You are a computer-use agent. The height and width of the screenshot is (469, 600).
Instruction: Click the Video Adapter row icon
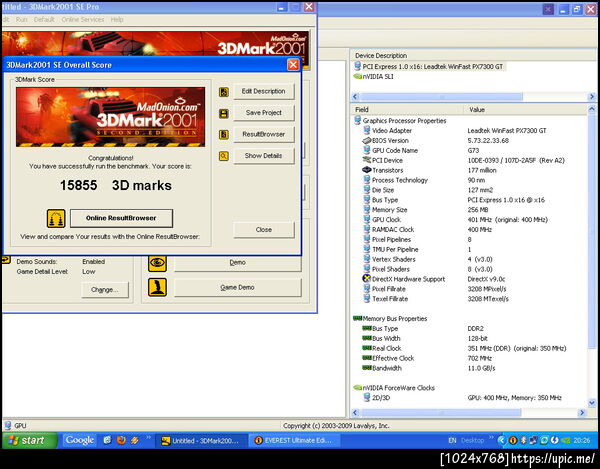coord(367,130)
